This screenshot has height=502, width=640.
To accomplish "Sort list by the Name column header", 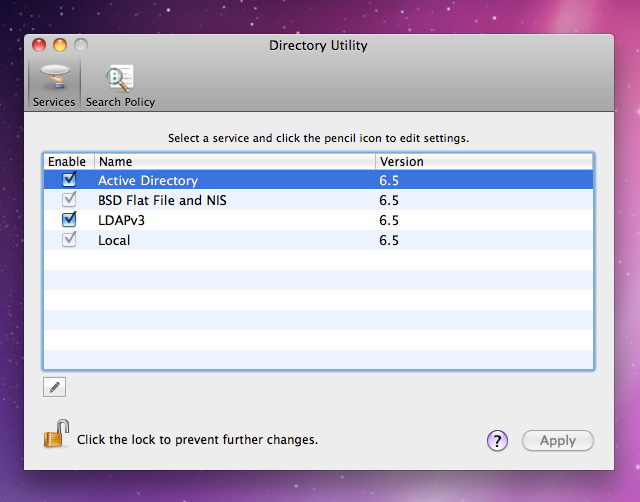I will [x=234, y=161].
